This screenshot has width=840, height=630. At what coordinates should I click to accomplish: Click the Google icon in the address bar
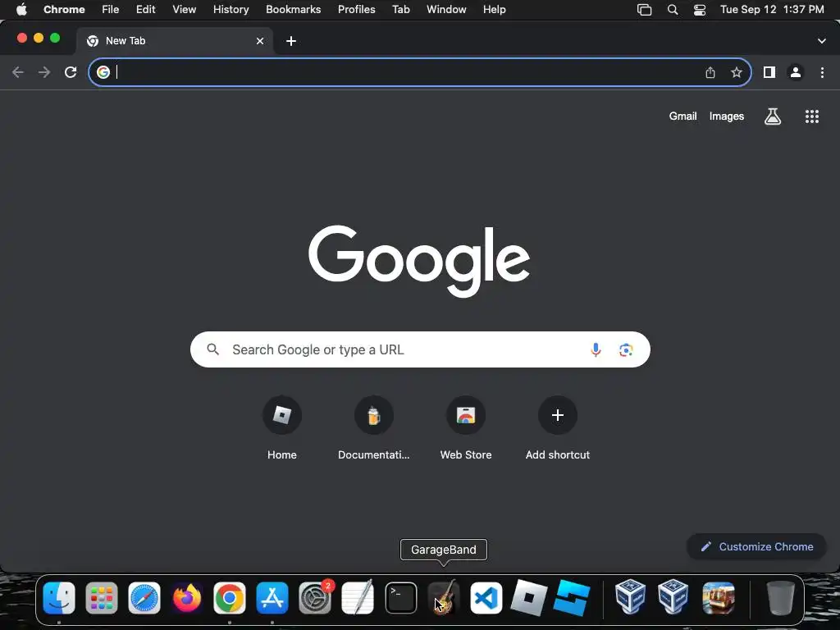tap(103, 72)
